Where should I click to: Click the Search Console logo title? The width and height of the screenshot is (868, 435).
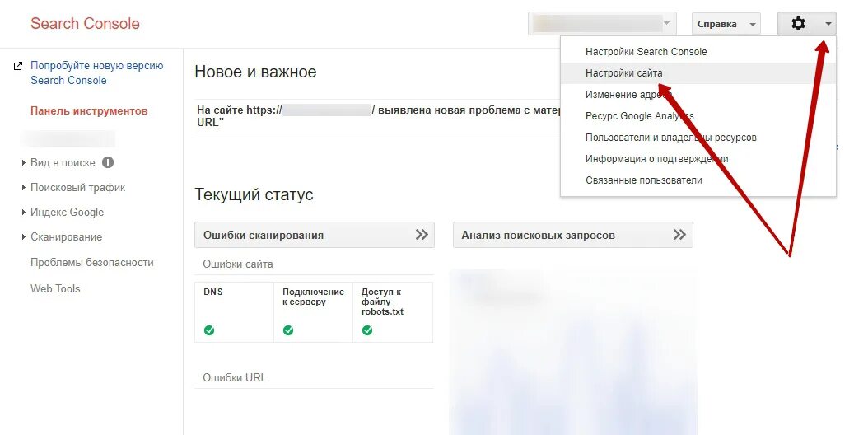[86, 23]
